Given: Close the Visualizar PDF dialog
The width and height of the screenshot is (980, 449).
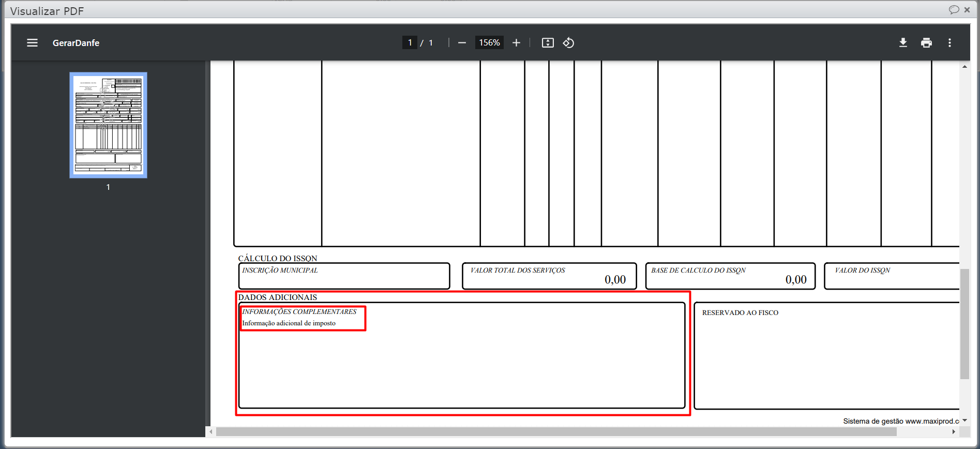Looking at the screenshot, I should tap(967, 10).
